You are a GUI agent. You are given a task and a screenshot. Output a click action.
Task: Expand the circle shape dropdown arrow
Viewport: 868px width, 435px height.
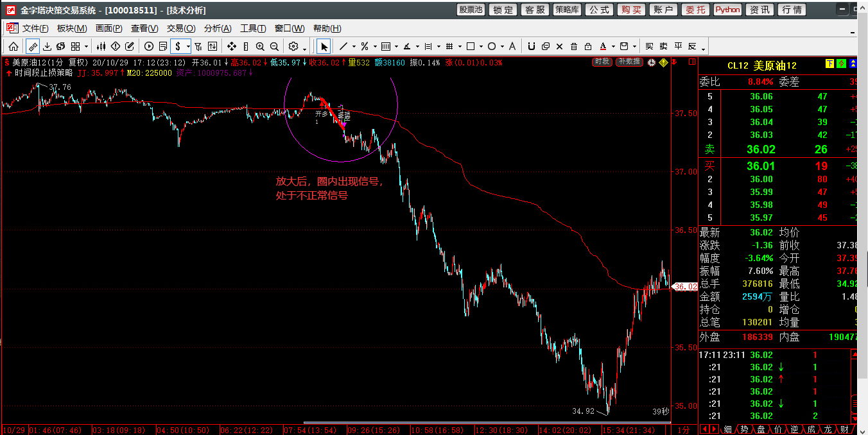click(502, 47)
